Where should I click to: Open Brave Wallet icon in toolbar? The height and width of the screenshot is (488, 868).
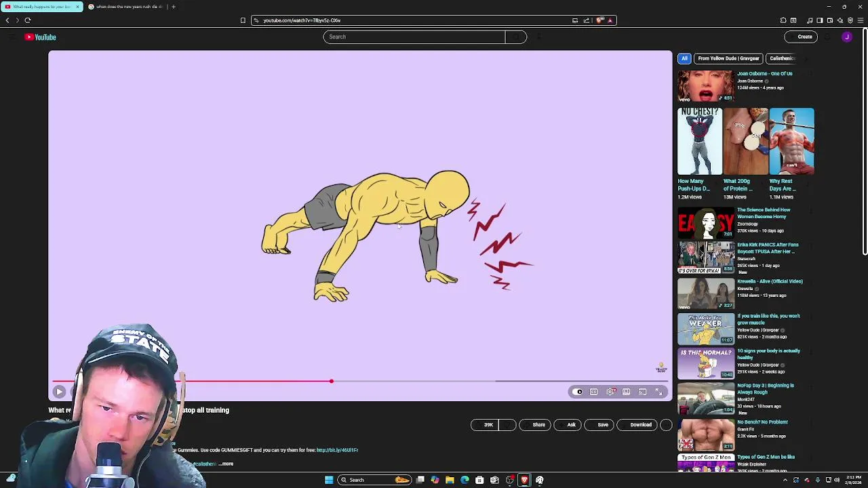point(830,20)
